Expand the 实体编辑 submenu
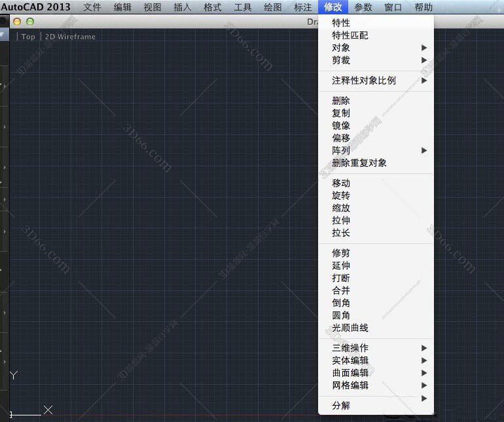The height and width of the screenshot is (422, 504). pyautogui.click(x=376, y=360)
